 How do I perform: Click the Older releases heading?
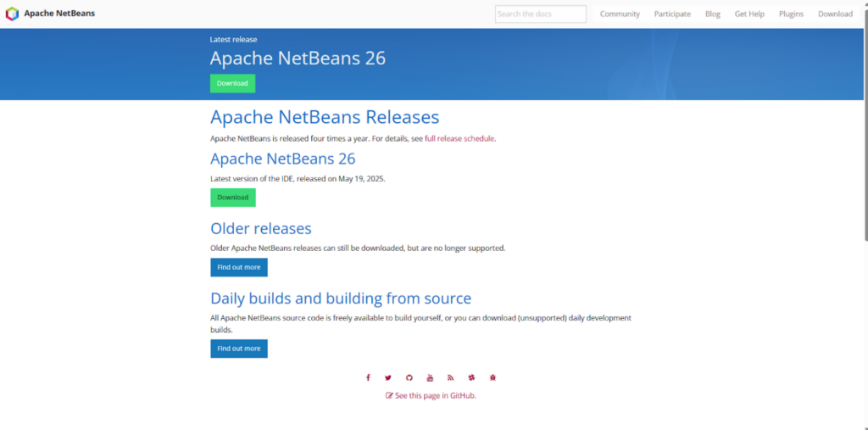pos(261,229)
